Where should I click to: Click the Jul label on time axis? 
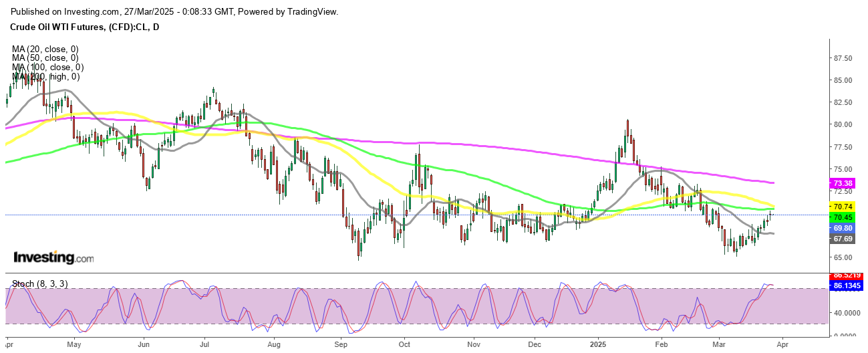point(204,345)
